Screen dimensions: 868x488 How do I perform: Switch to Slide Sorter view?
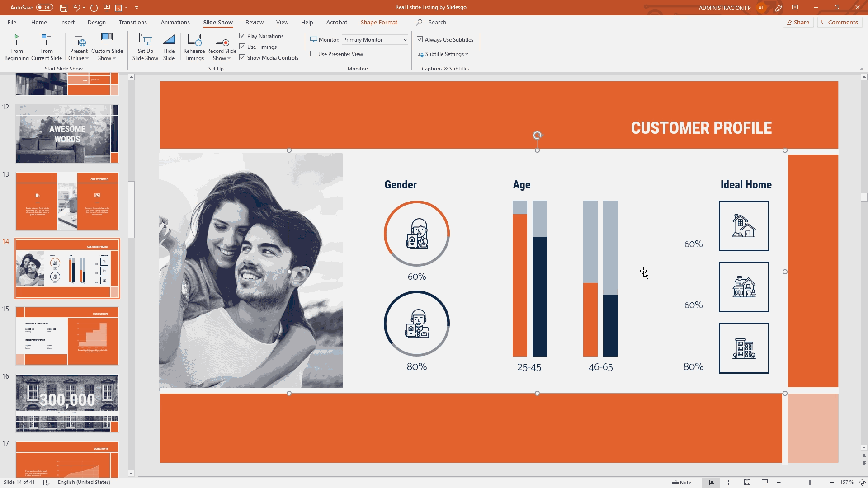(x=729, y=483)
